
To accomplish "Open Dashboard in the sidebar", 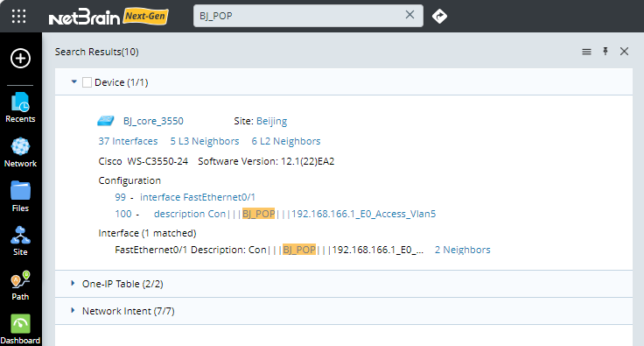I will [x=20, y=329].
